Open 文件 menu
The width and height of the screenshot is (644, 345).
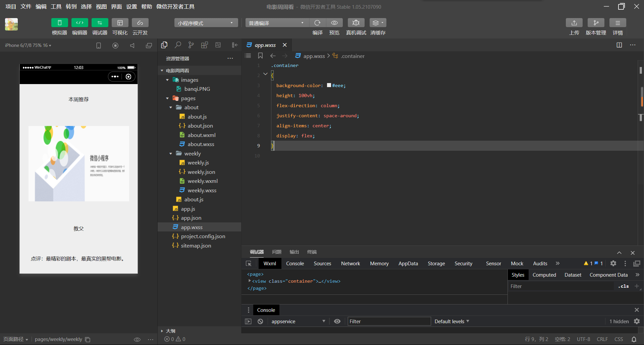pos(26,6)
